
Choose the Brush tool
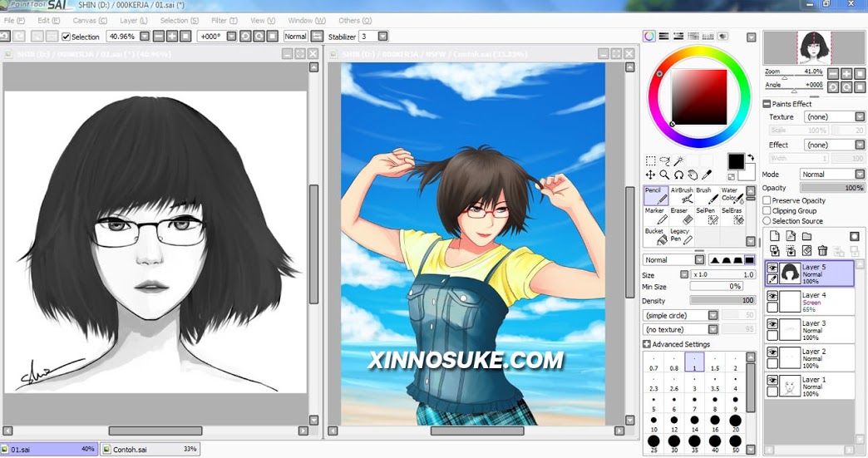pyautogui.click(x=707, y=195)
